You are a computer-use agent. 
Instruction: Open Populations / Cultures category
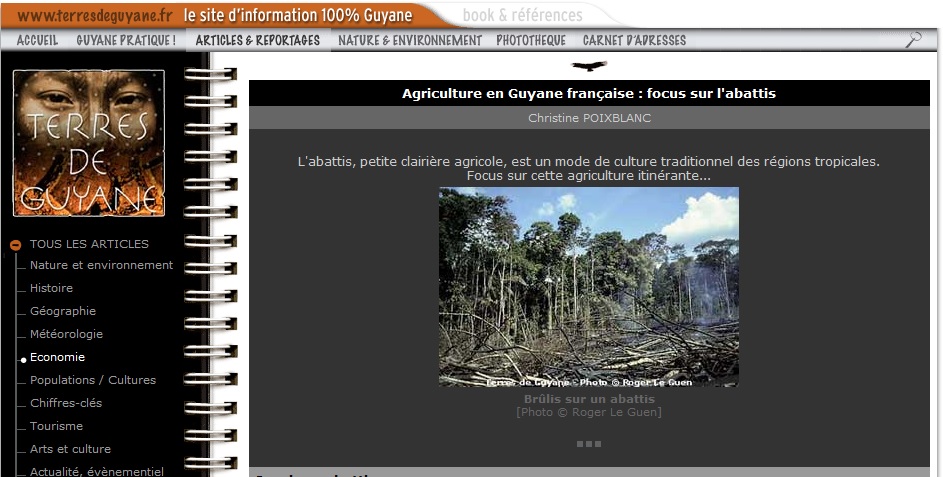(93, 380)
